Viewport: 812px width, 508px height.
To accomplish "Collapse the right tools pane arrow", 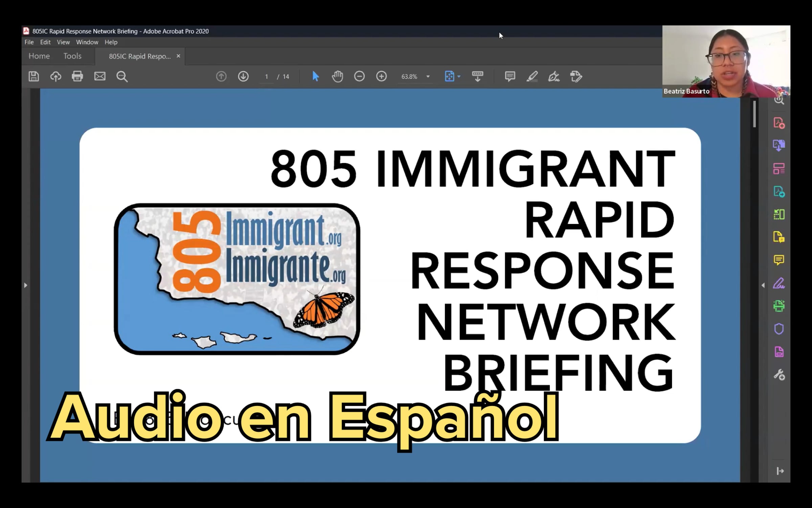I will coord(763,285).
